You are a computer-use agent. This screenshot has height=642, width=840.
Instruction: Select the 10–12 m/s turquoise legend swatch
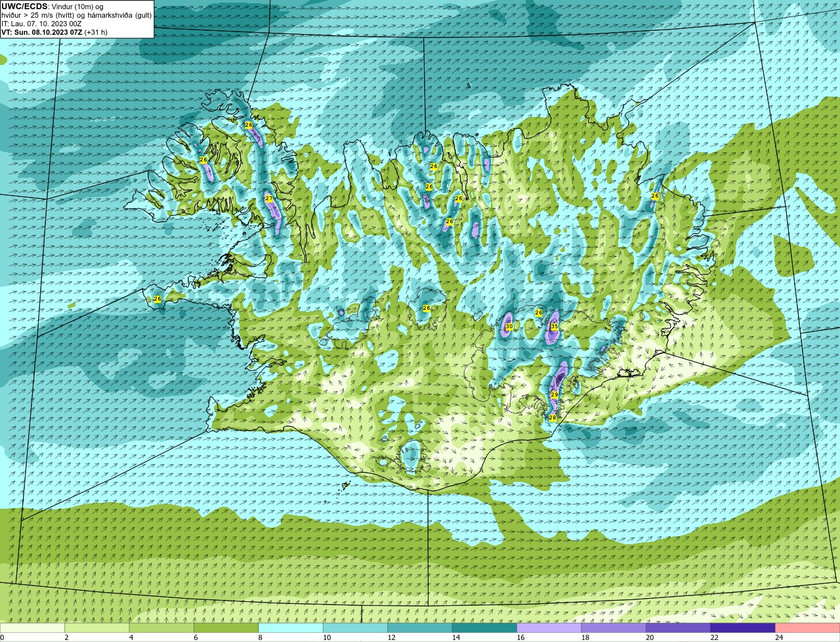tap(356, 628)
